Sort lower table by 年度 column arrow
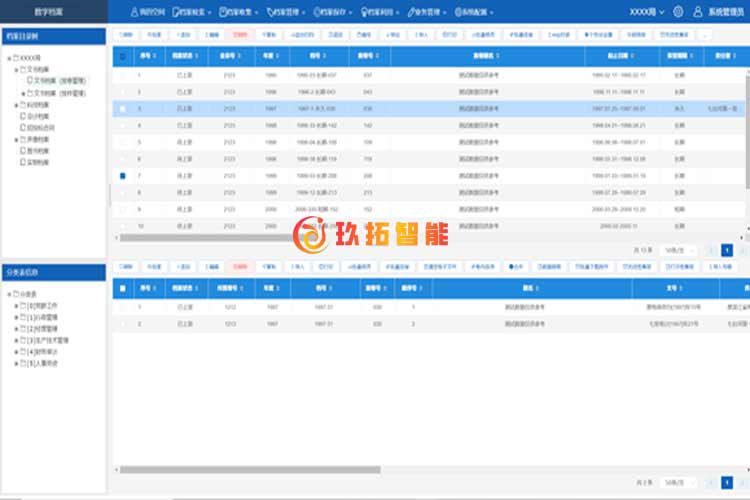750x500 pixels. click(277, 288)
